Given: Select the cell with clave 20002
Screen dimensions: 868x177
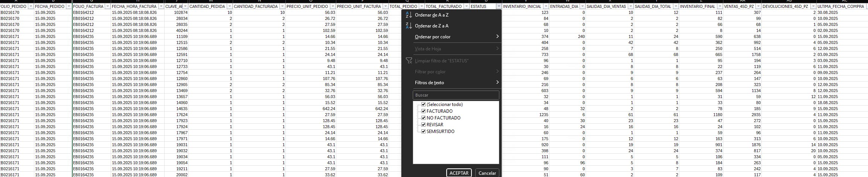Looking at the screenshot, I should [176, 175].
